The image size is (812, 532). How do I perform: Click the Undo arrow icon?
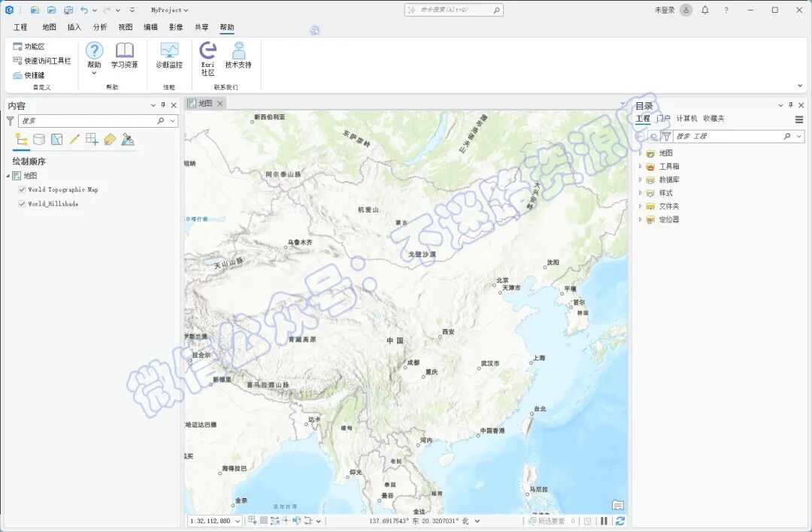pyautogui.click(x=84, y=10)
